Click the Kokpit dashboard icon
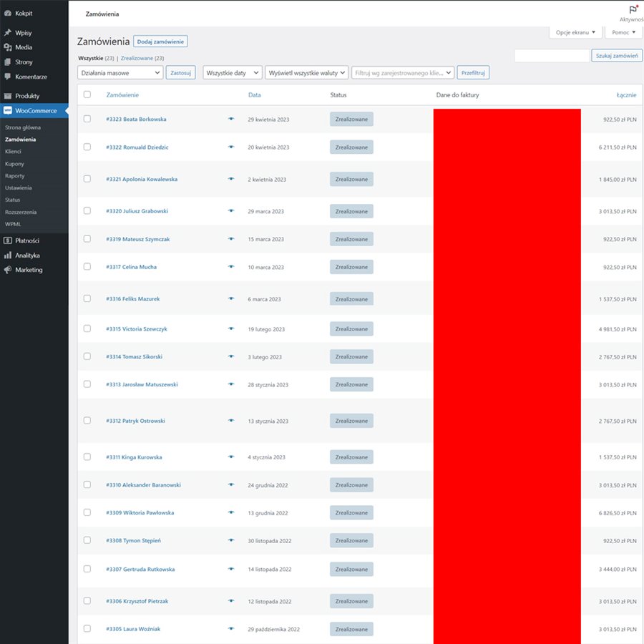644x644 pixels. (x=8, y=13)
